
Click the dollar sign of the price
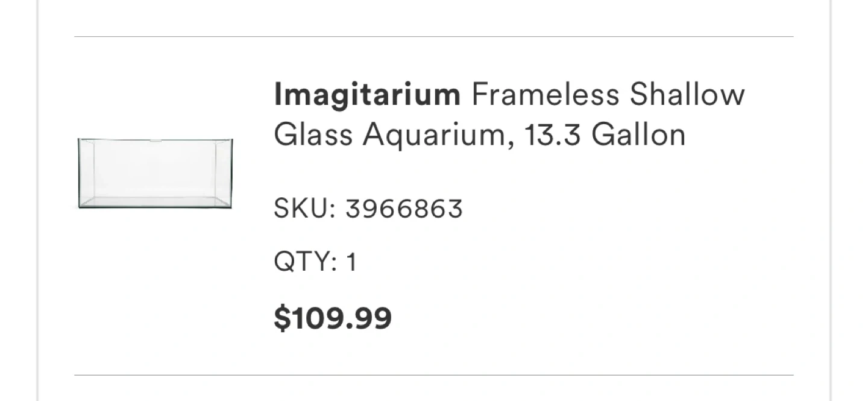pyautogui.click(x=281, y=318)
